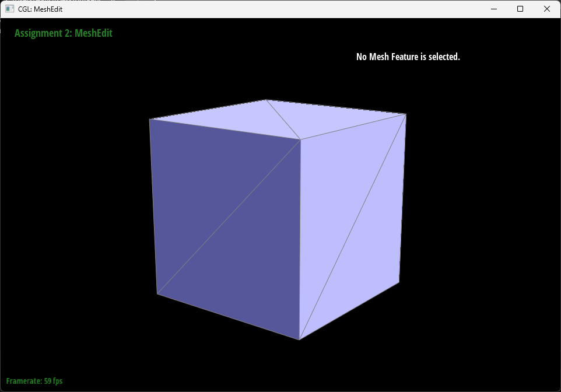
Task: Click 'No Mesh Feature is selected.' status text
Action: coord(408,57)
